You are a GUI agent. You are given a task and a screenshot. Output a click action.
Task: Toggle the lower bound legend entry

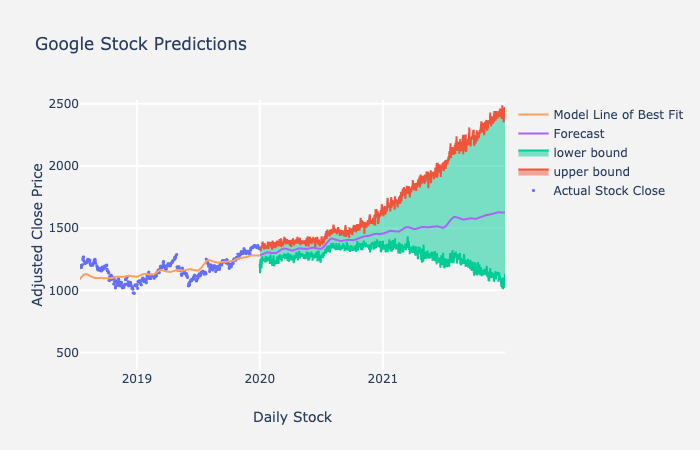[x=590, y=153]
